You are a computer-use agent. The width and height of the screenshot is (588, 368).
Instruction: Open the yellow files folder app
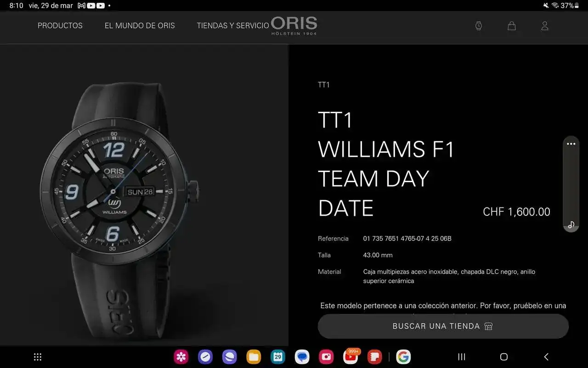tap(254, 357)
